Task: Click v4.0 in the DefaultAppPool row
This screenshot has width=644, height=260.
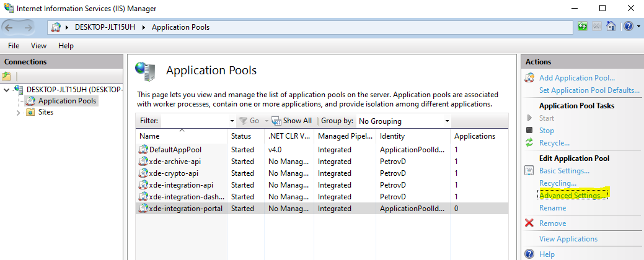Action: (275, 150)
